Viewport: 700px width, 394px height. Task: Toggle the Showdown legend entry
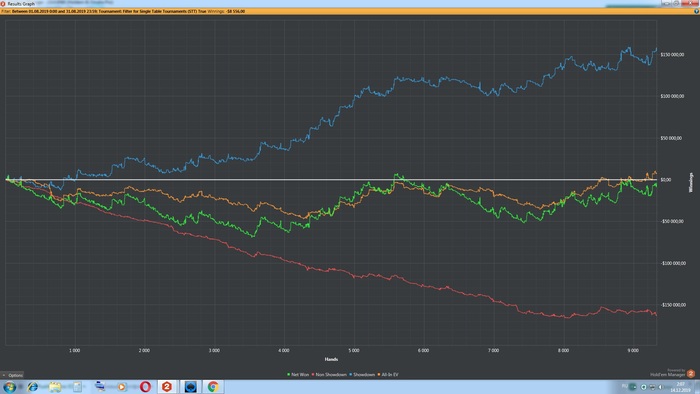[x=362, y=374]
